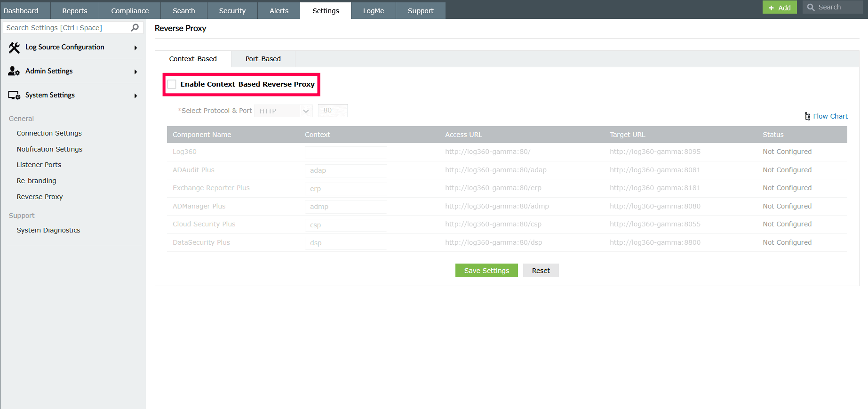Click the Admin Settings user-gear icon
868x409 pixels.
14,71
